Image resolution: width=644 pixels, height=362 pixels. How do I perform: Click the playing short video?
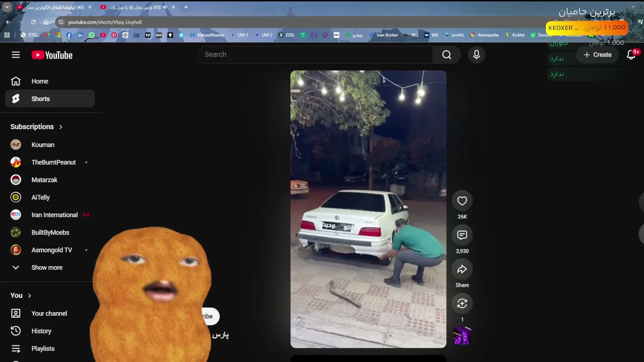[368, 209]
